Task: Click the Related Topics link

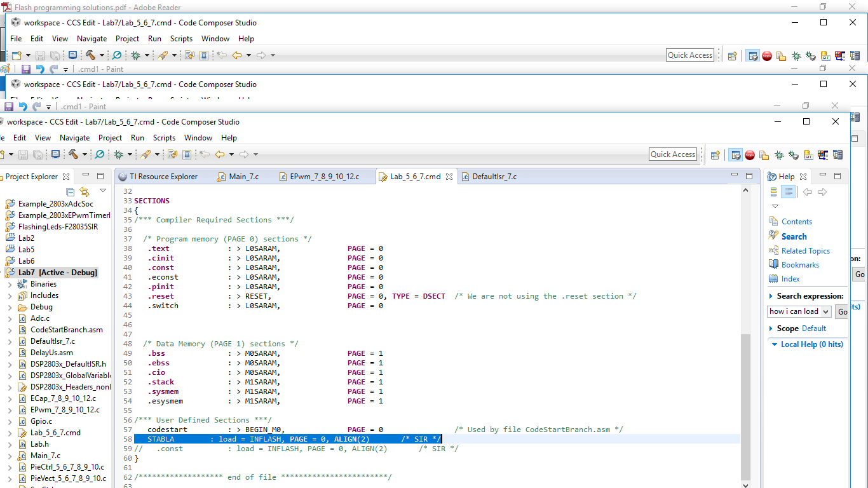Action: pos(806,251)
